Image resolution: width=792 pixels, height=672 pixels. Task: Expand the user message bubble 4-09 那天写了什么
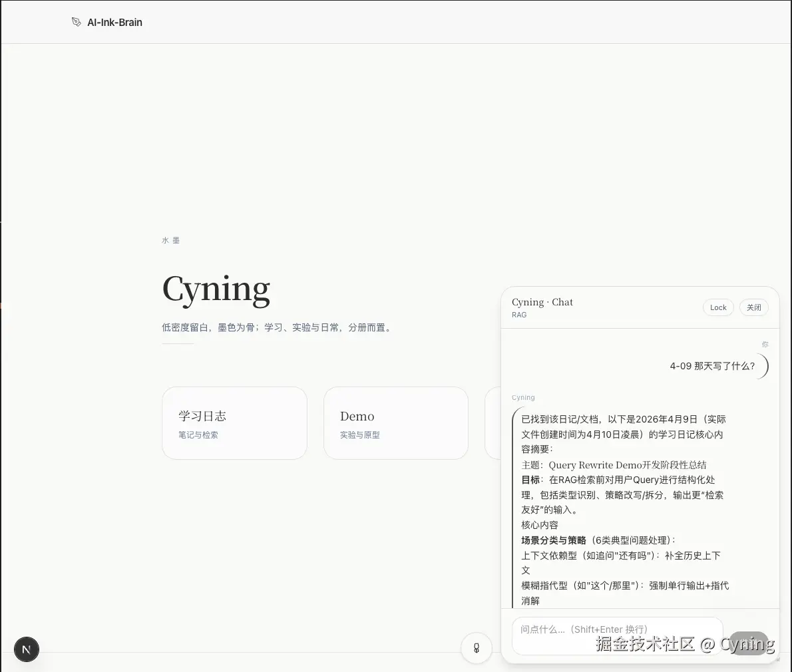pyautogui.click(x=711, y=366)
